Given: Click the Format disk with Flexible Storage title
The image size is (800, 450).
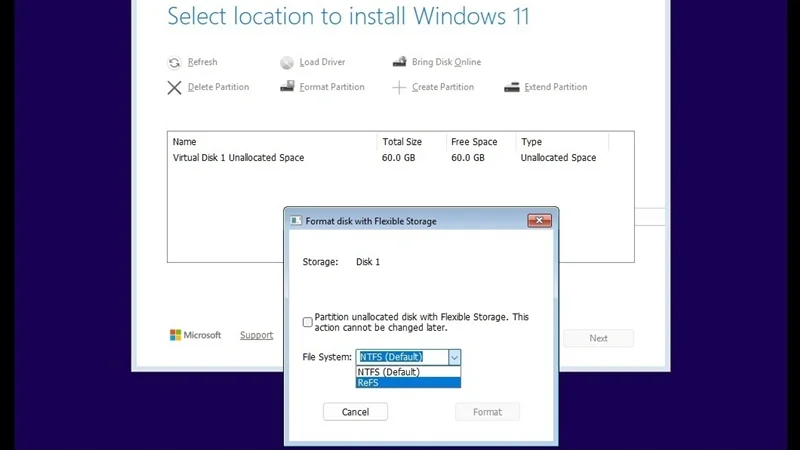Looking at the screenshot, I should point(371,221).
